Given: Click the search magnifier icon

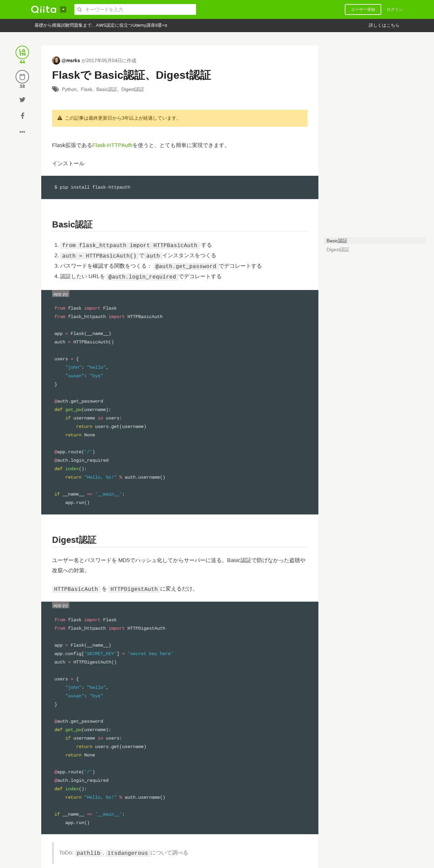Looking at the screenshot, I should click(80, 9).
